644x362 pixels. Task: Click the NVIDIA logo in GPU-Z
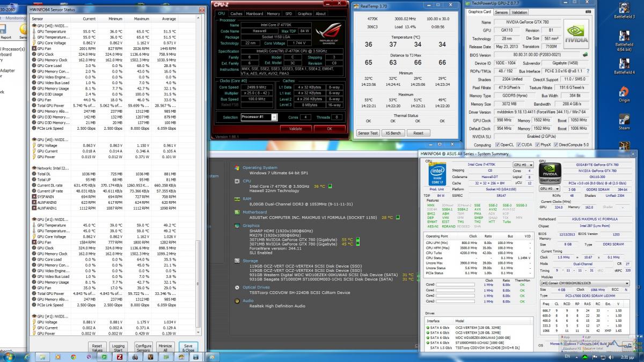[576, 34]
